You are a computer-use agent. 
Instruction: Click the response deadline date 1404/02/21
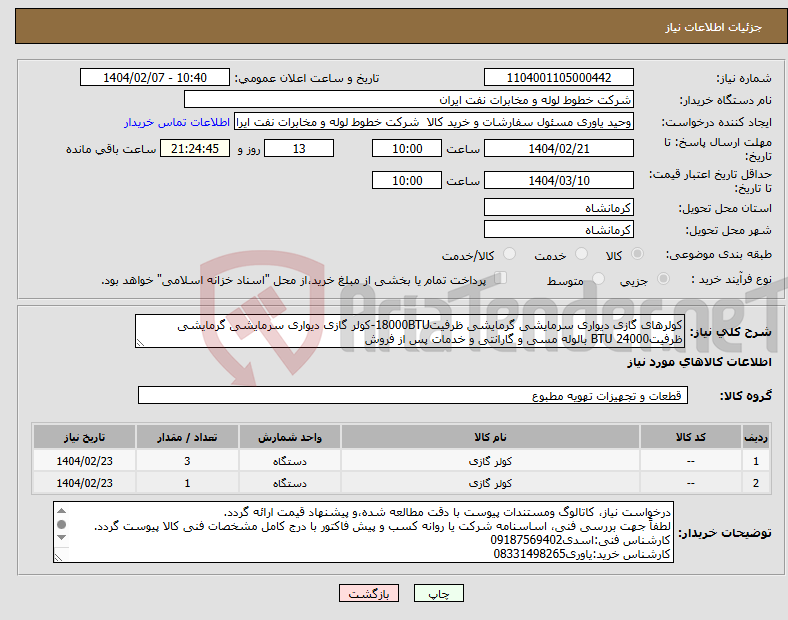pyautogui.click(x=558, y=148)
